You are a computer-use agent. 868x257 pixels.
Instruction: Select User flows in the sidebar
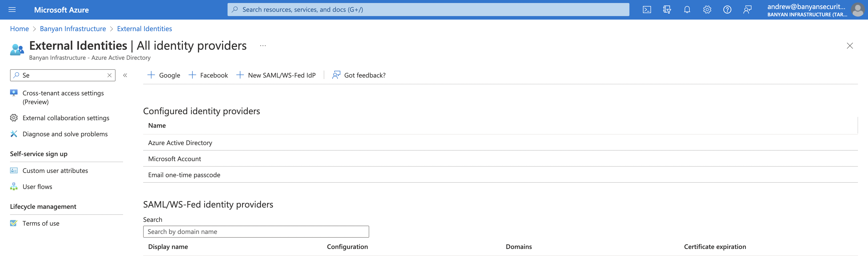37,187
